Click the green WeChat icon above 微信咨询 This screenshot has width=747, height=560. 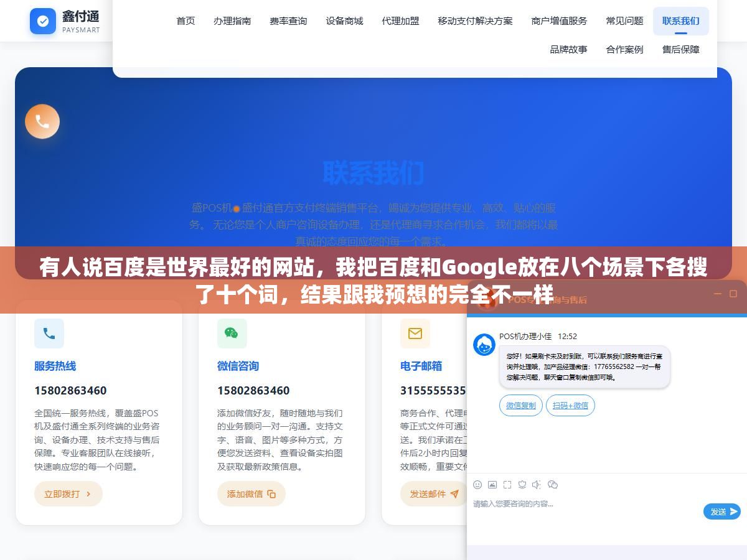point(232,334)
